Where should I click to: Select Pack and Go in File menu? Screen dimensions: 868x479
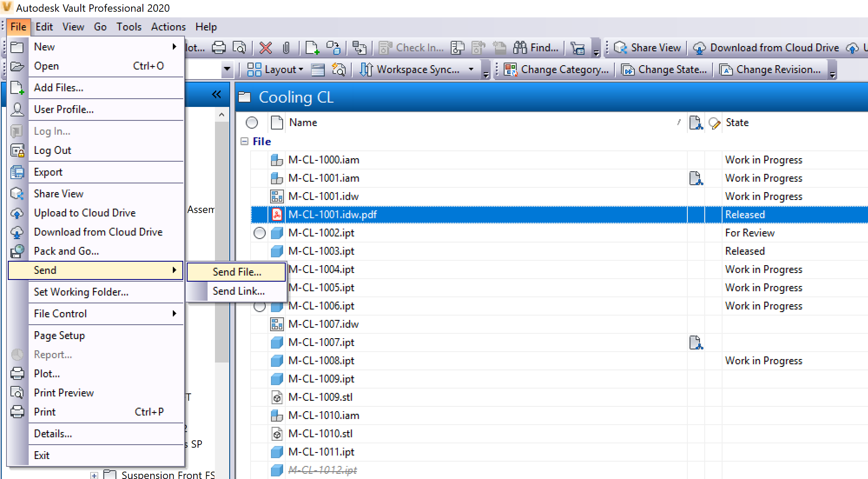point(106,251)
